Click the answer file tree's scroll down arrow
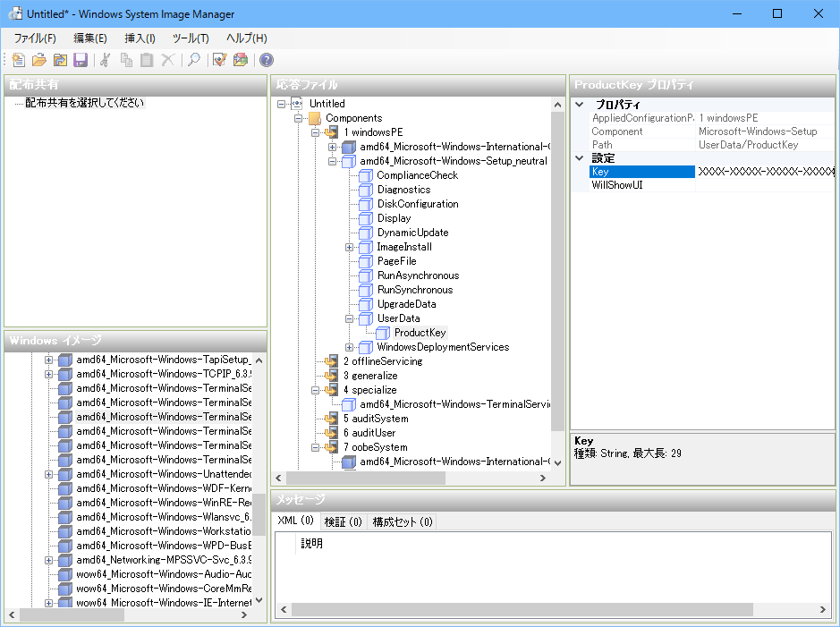The width and height of the screenshot is (840, 627). [x=557, y=463]
